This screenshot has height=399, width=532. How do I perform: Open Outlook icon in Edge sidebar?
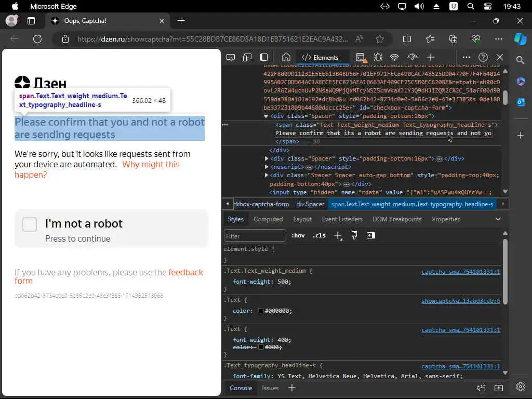(521, 102)
